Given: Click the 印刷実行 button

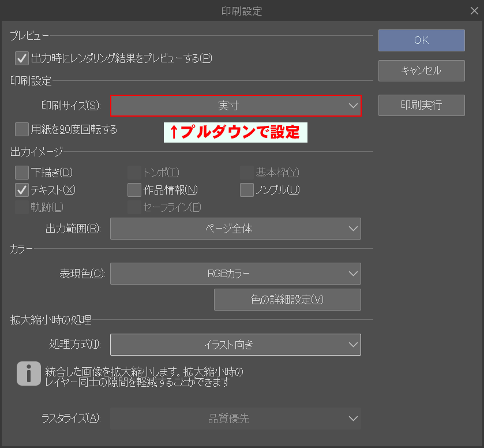Looking at the screenshot, I should click(421, 105).
